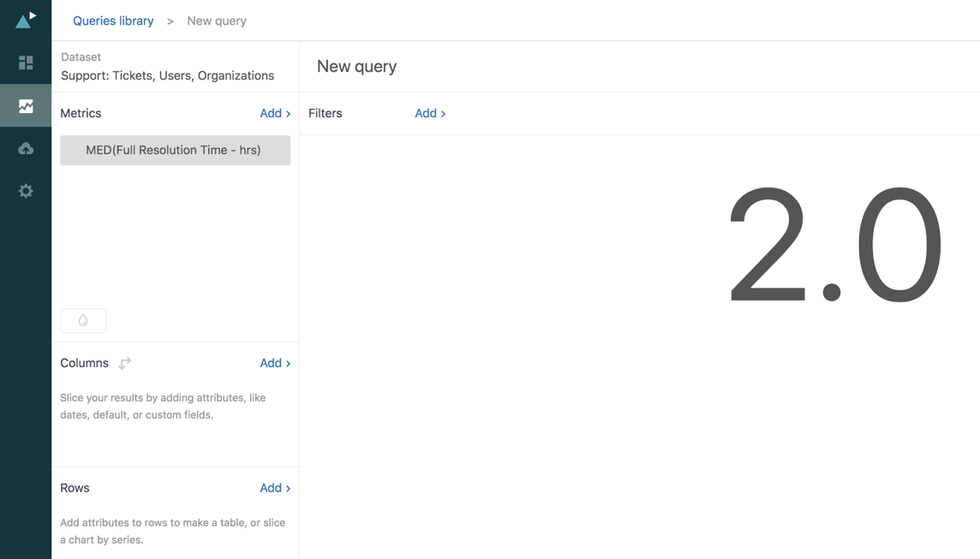
Task: Expand the Metrics Add panel
Action: click(274, 113)
